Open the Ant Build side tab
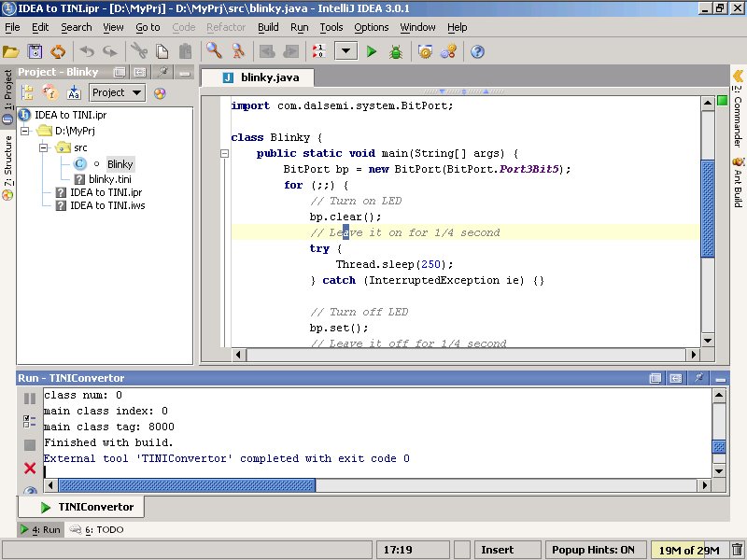The height and width of the screenshot is (560, 747). pyautogui.click(x=738, y=182)
